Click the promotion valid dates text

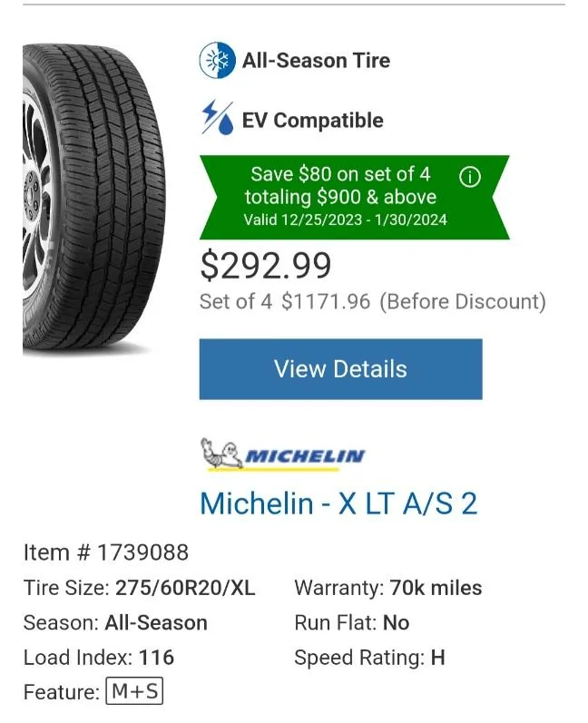tap(345, 220)
